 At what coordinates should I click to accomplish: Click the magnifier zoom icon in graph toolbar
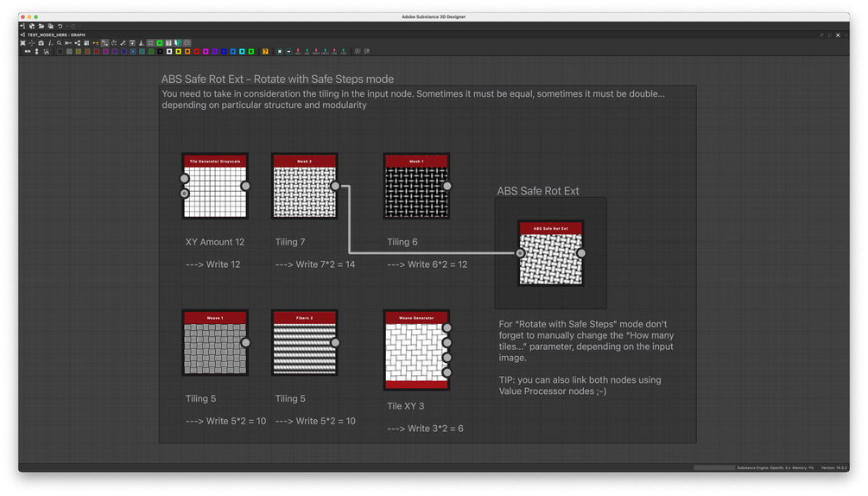click(60, 42)
